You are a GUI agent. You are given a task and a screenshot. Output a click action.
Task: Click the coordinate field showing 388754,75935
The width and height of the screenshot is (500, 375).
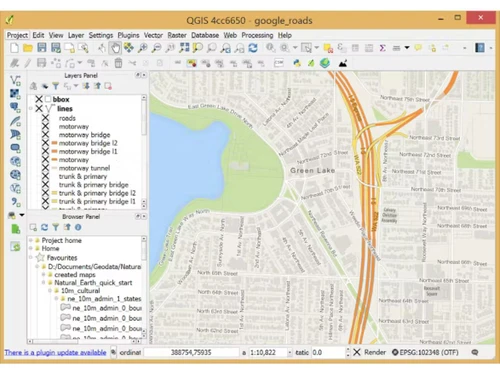[191, 352]
